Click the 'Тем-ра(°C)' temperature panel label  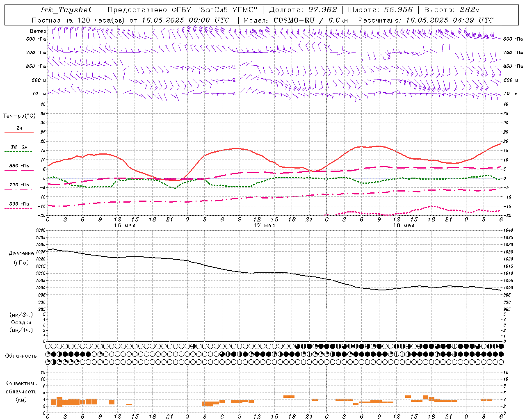pos(19,116)
